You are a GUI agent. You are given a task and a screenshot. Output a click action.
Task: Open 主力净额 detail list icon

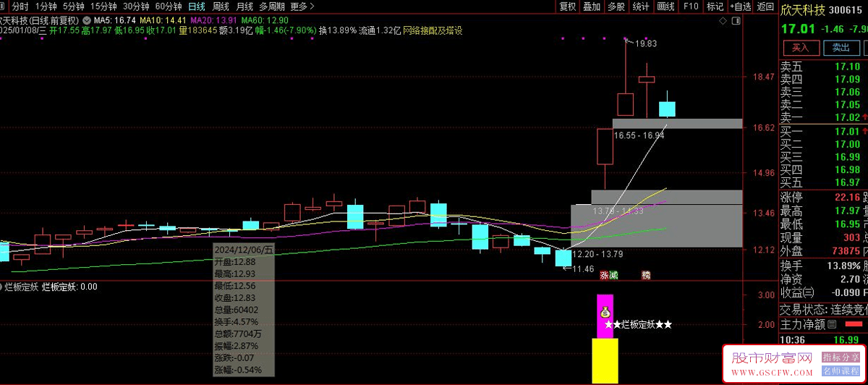click(831, 325)
